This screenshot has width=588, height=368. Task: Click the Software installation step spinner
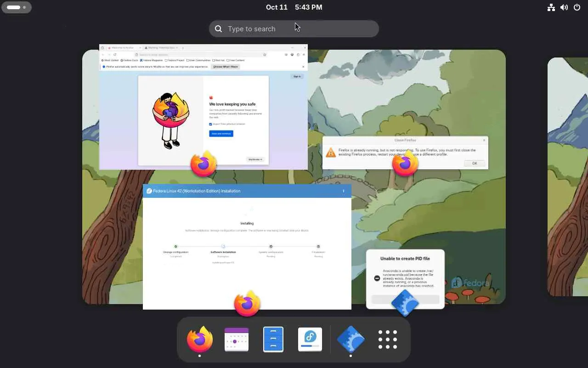[223, 247]
